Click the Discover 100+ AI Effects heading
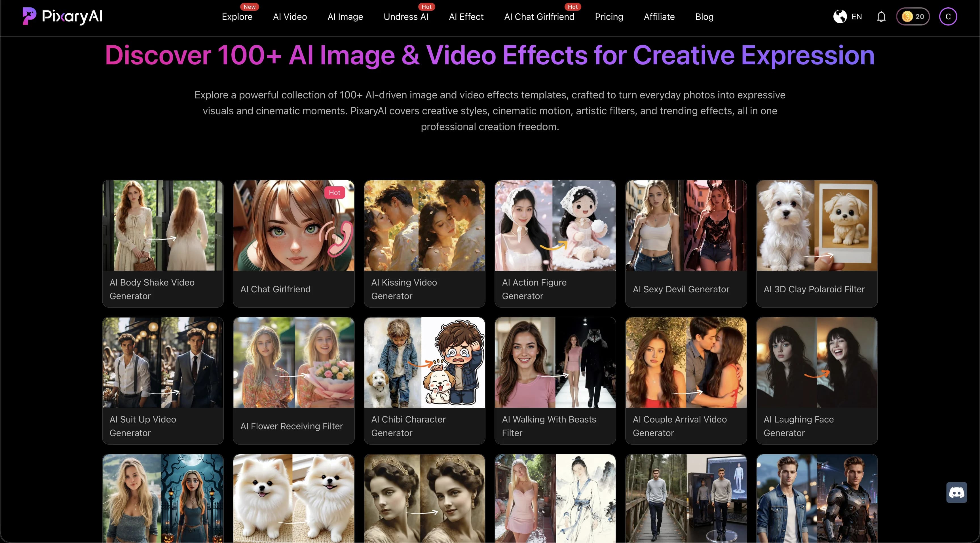This screenshot has height=543, width=980. pyautogui.click(x=490, y=56)
